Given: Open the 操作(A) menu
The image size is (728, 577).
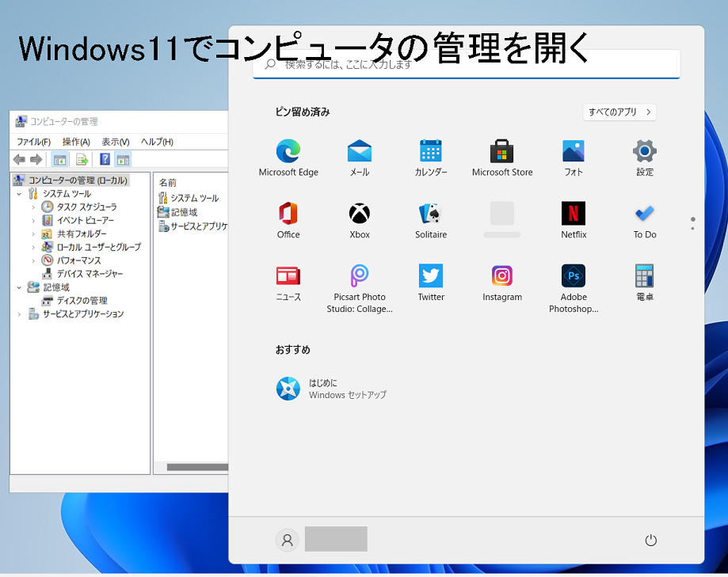Looking at the screenshot, I should 76,142.
